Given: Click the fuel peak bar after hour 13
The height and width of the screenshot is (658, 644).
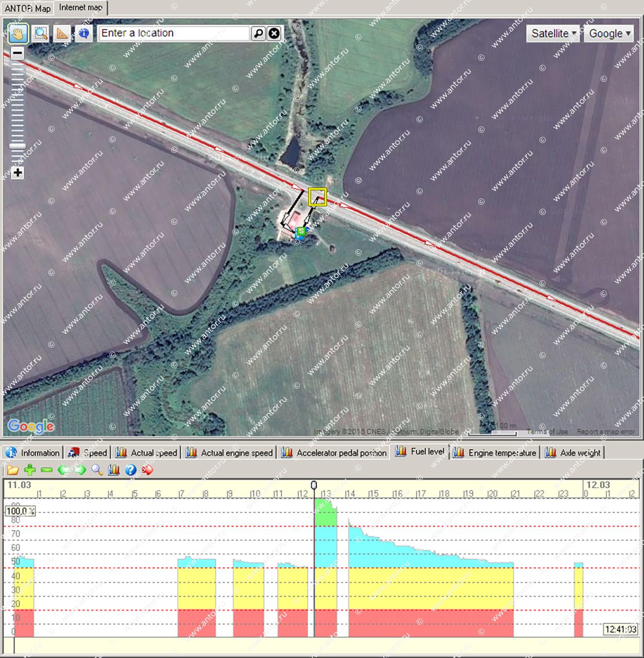Looking at the screenshot, I should (x=326, y=568).
